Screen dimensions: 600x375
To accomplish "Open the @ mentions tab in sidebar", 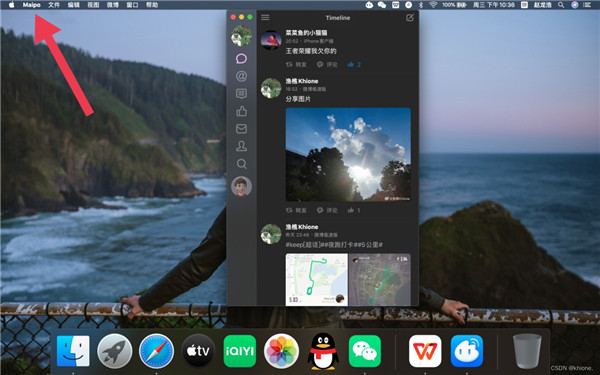I will (x=241, y=76).
